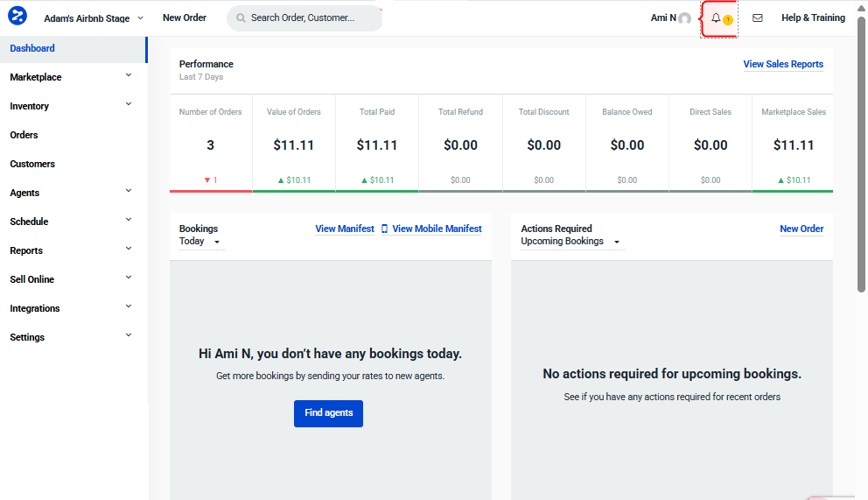Click the $10.11 increase under Marketplace Sales

[x=794, y=180]
